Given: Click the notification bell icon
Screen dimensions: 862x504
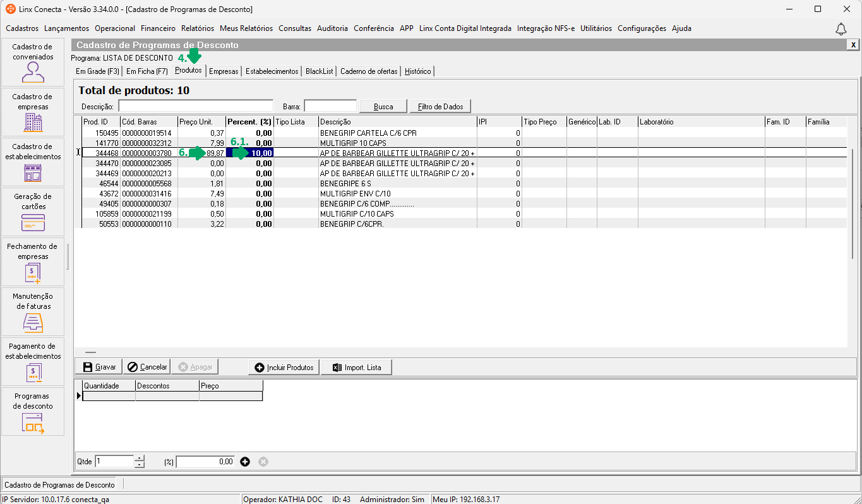Looking at the screenshot, I should click(841, 29).
